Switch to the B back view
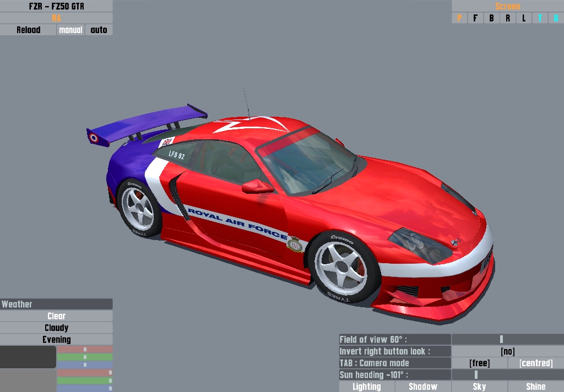 pyautogui.click(x=491, y=18)
